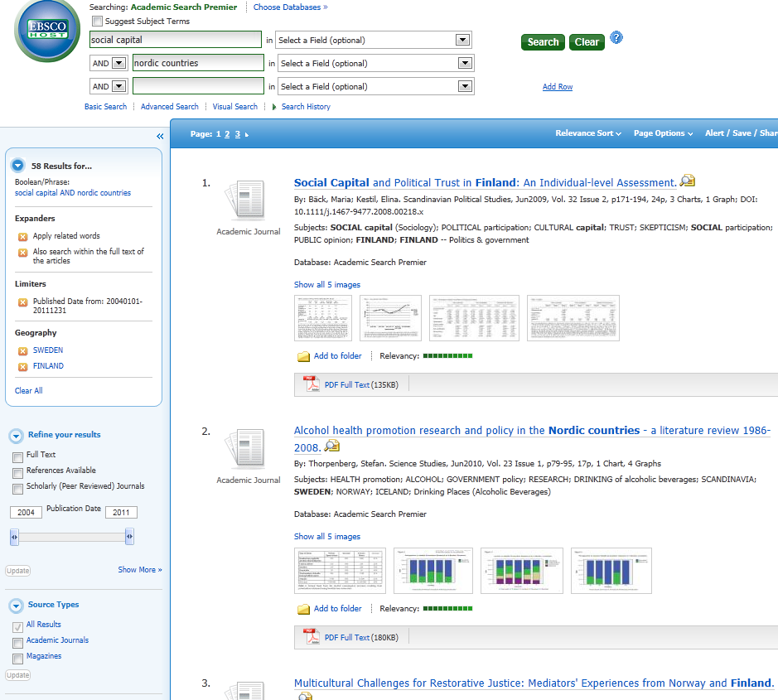The width and height of the screenshot is (778, 700).
Task: Collapse the '58 Results for...' panel
Action: pyautogui.click(x=18, y=166)
